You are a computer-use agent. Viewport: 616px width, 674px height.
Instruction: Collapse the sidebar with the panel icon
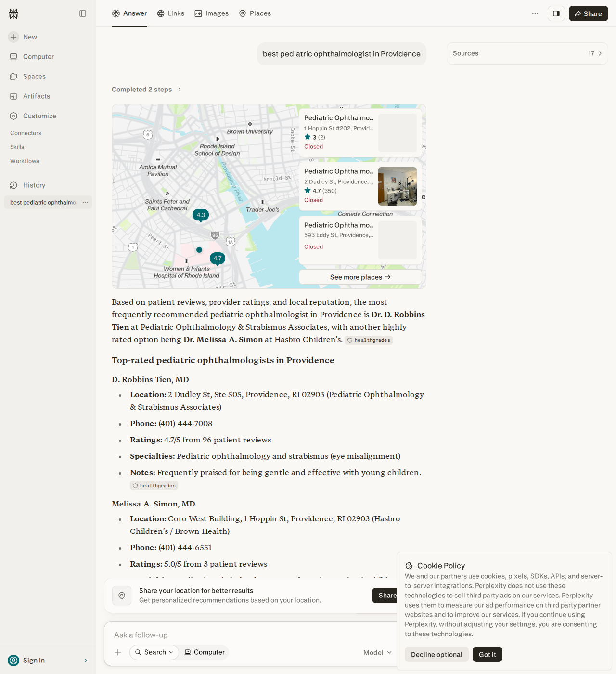[x=83, y=13]
